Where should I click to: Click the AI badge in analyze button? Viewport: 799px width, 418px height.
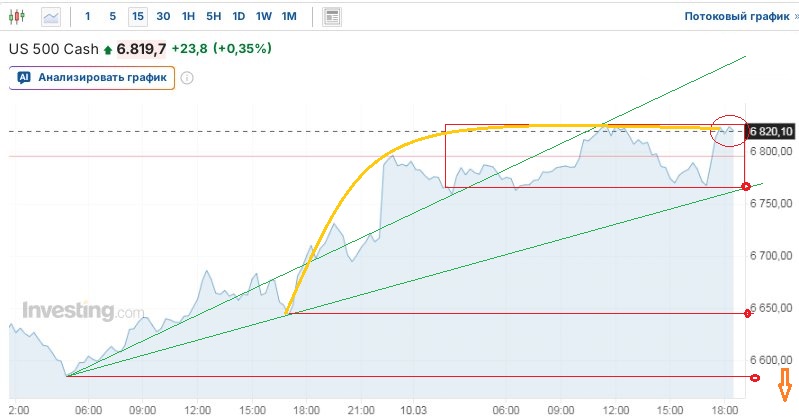(x=25, y=78)
